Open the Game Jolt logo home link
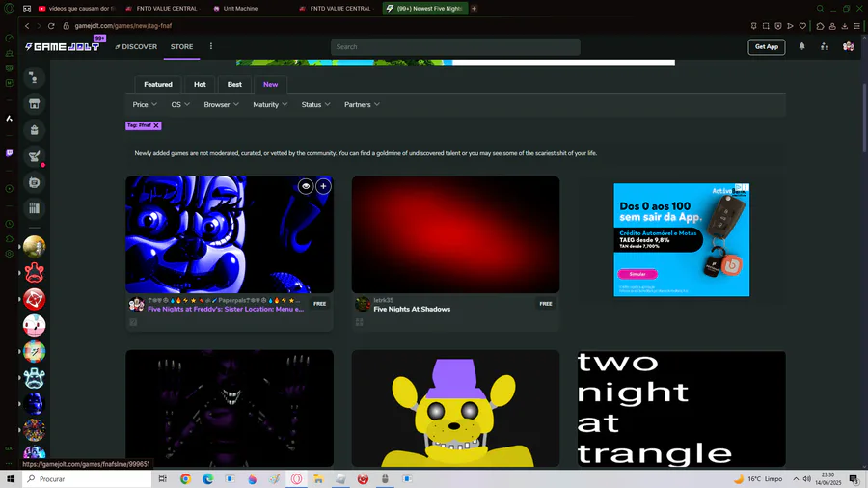Image resolution: width=868 pixels, height=488 pixels. point(62,47)
